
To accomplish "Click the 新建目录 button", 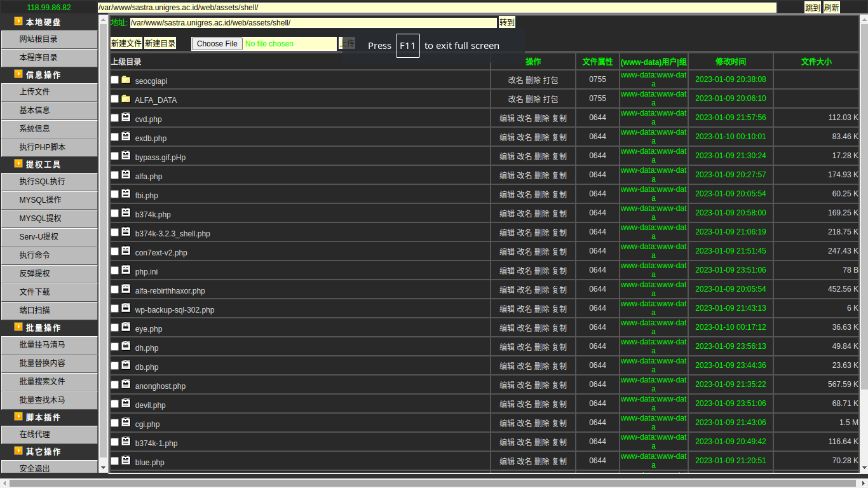I will click(160, 43).
